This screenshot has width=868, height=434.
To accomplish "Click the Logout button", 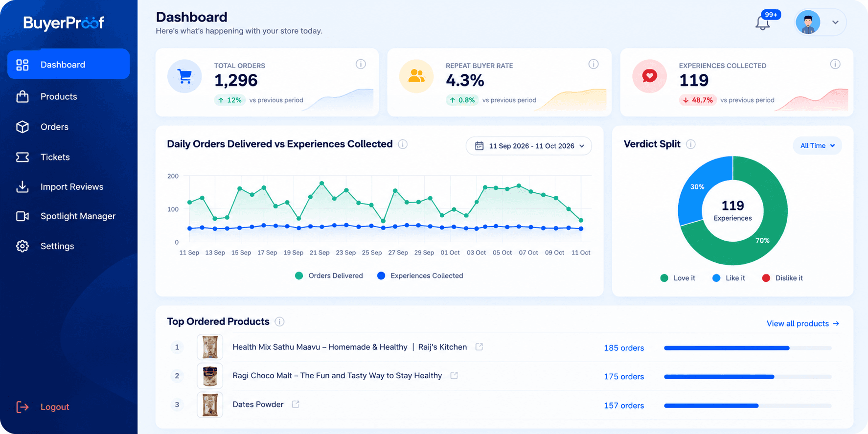I will pos(43,407).
